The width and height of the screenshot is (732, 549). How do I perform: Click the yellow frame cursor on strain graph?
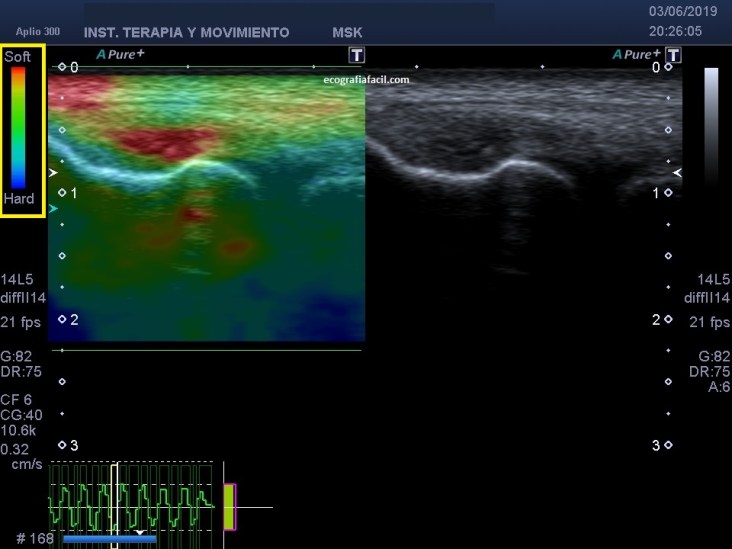[115, 505]
